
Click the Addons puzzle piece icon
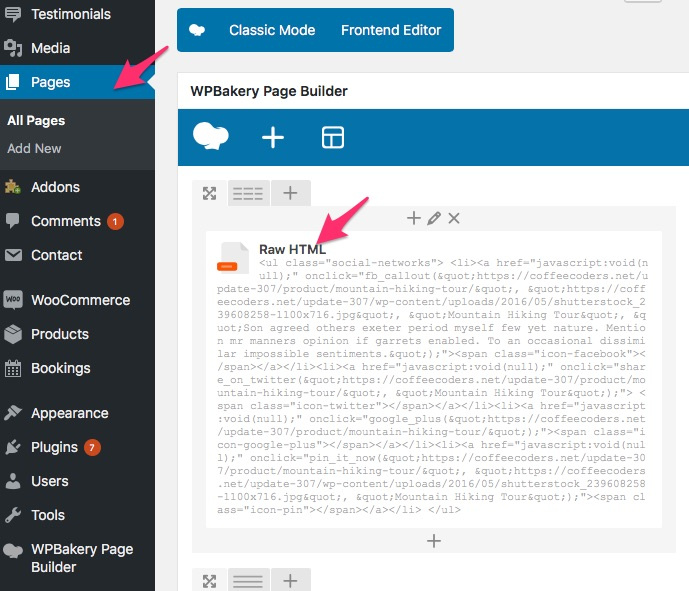13,187
